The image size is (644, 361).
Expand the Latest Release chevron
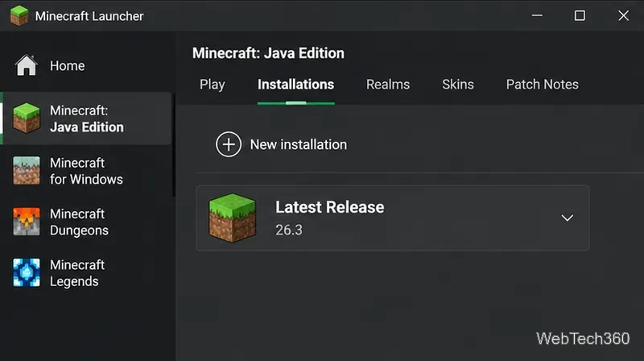pos(568,218)
